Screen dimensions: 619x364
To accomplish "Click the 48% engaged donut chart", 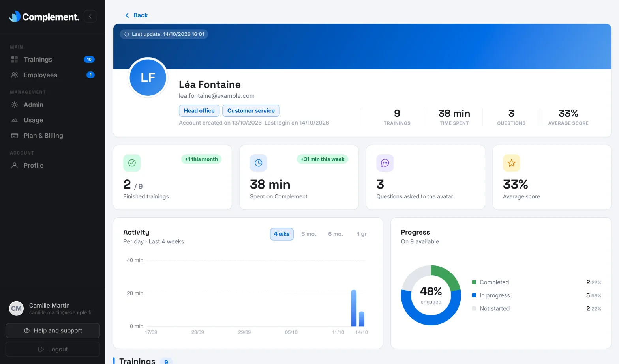I will pos(431,295).
